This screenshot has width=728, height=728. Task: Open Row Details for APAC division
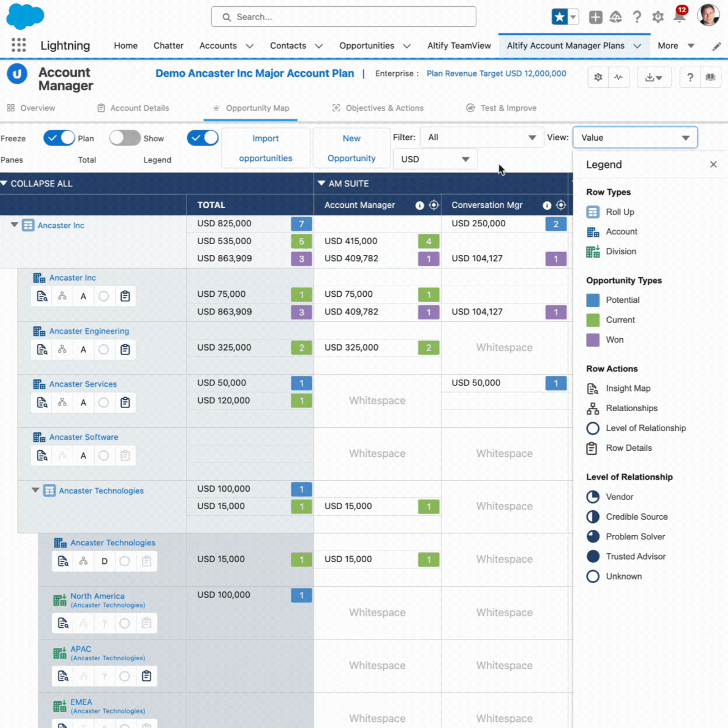(146, 676)
